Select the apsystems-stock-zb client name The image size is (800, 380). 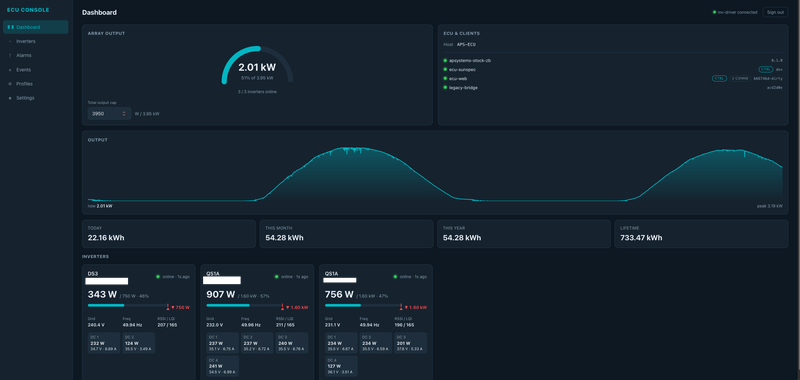pos(470,60)
